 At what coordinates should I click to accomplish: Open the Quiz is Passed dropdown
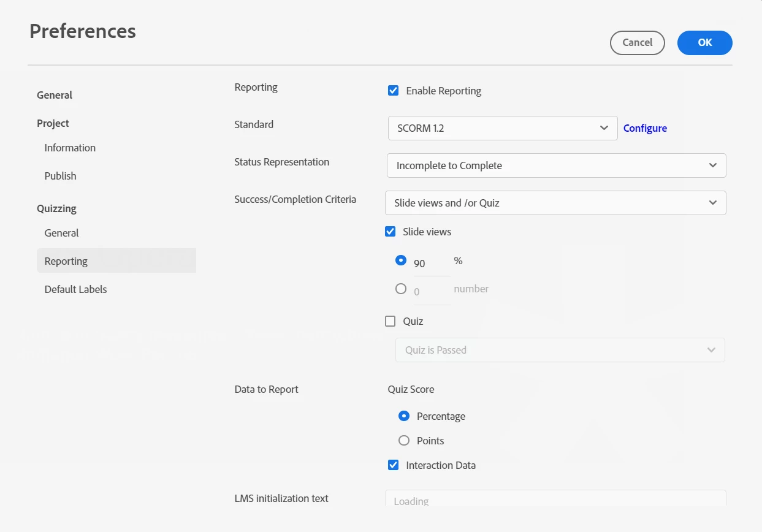click(560, 350)
